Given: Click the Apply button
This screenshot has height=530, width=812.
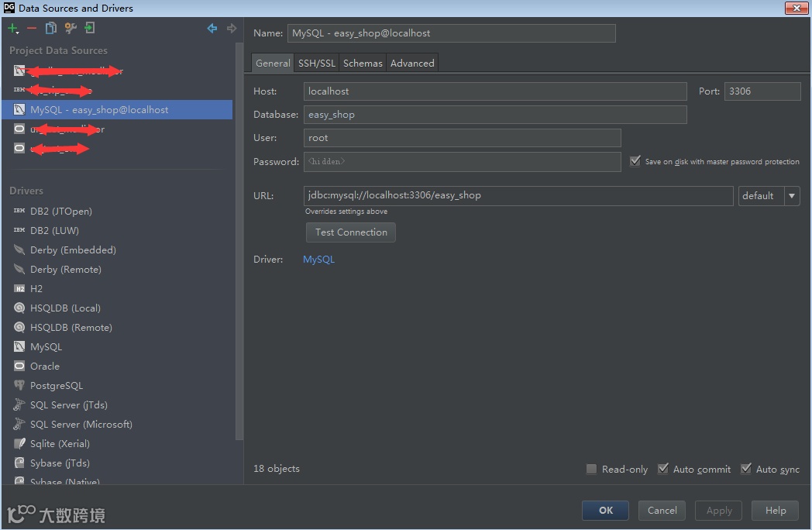Looking at the screenshot, I should [x=719, y=511].
